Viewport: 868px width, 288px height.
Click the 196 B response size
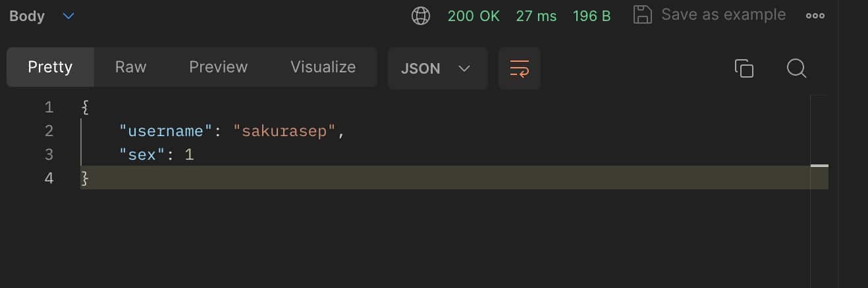pyautogui.click(x=591, y=16)
